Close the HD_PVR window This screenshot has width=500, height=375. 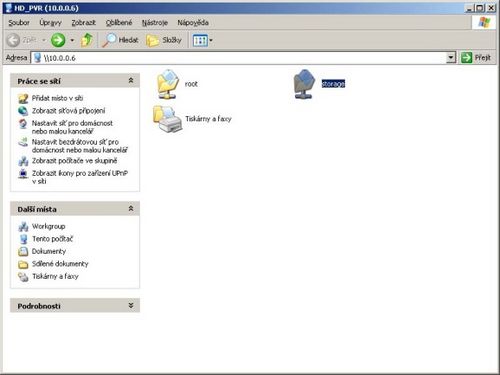(x=491, y=8)
